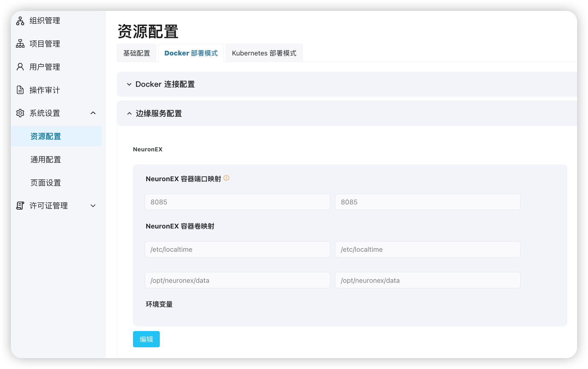This screenshot has height=369, width=588.
Task: Collapse the 系统设置 menu chevron
Action: click(93, 113)
